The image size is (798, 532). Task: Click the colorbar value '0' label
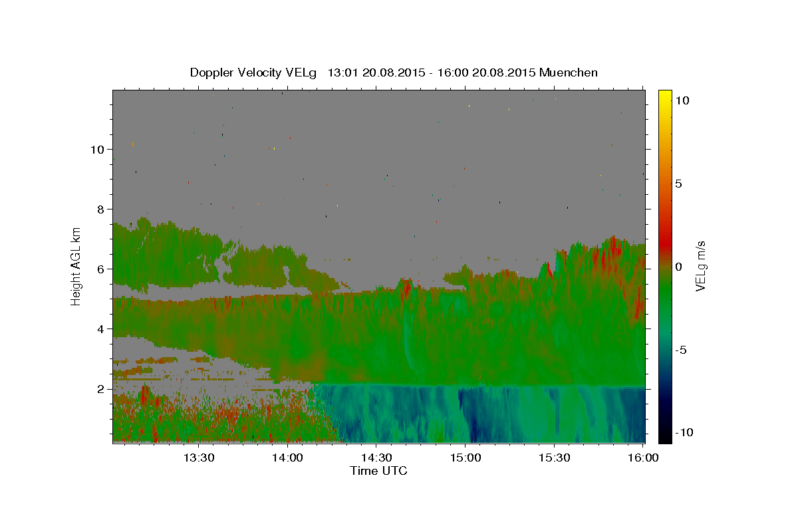pyautogui.click(x=678, y=267)
